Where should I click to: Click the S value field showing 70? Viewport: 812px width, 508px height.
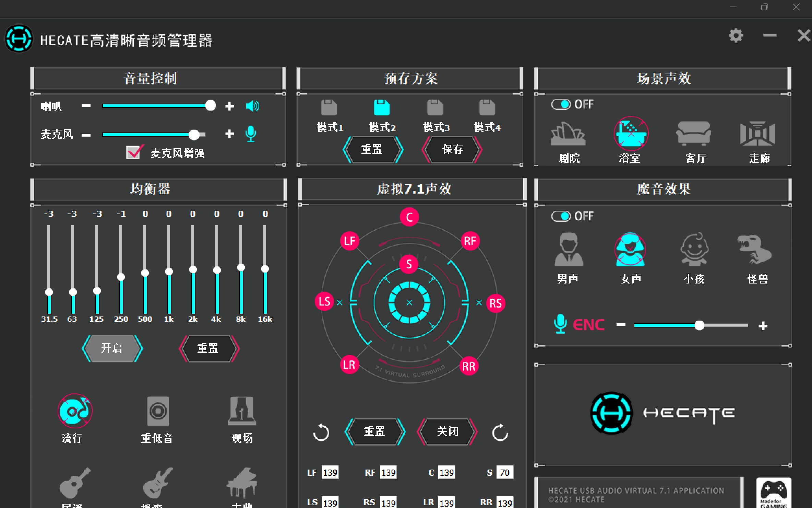(504, 473)
